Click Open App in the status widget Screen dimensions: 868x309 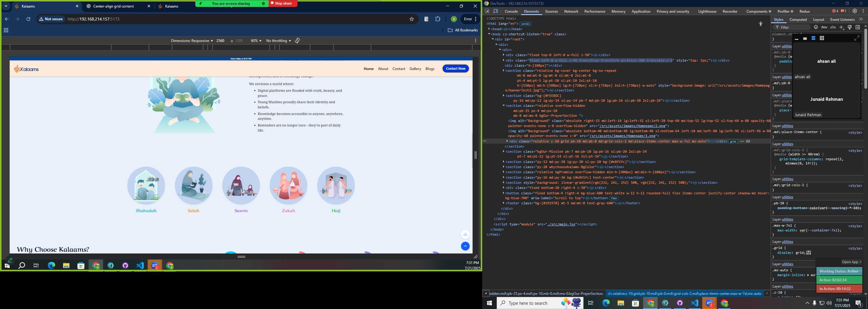point(851,262)
